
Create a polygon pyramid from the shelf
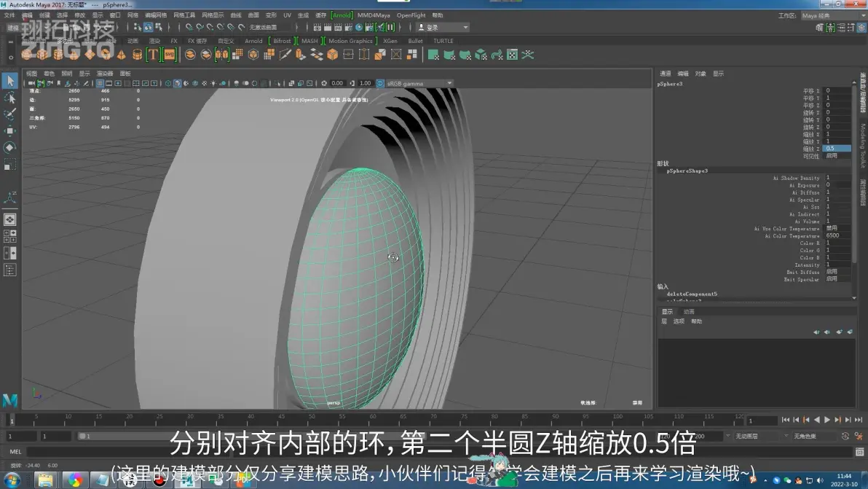[121, 54]
